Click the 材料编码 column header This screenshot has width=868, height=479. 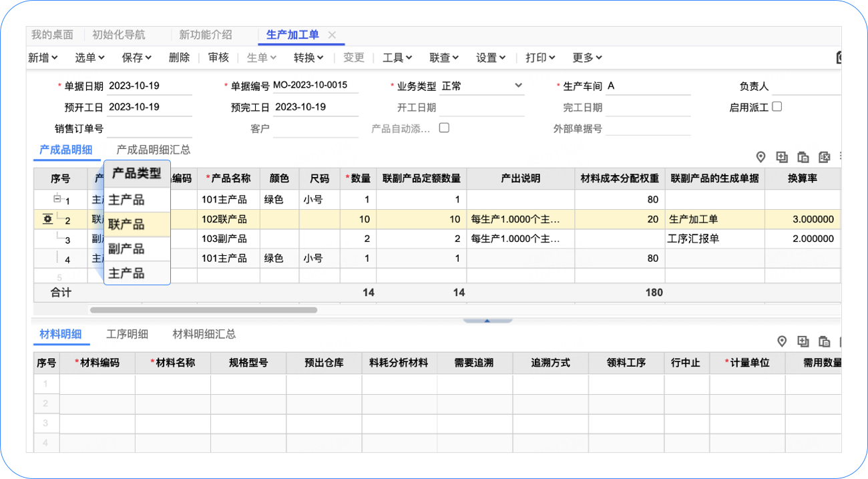[x=97, y=363]
